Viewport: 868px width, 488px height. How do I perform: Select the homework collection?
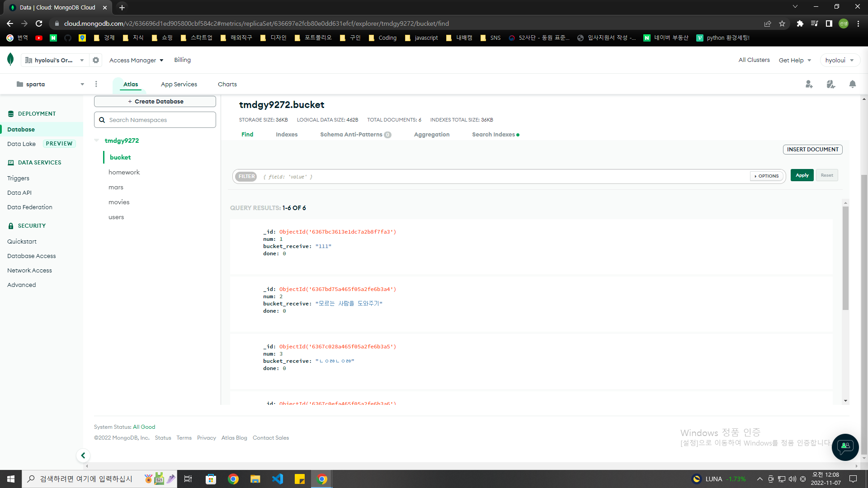click(124, 172)
